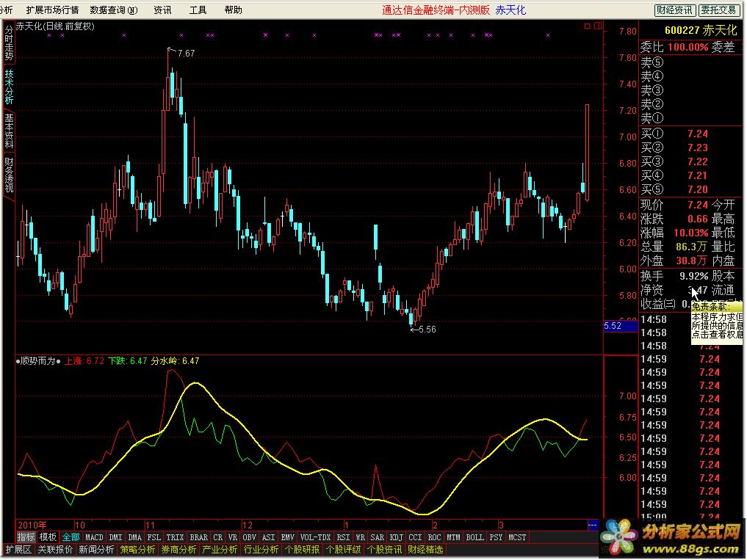747x560 pixels.
Task: Open the 关联报价 bottom tab
Action: coord(55,550)
